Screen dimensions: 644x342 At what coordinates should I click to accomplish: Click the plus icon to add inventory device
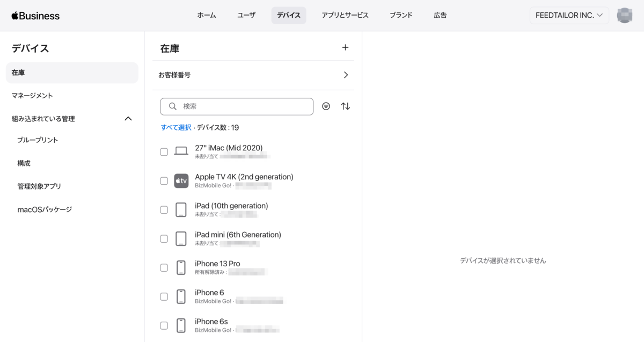tap(345, 48)
